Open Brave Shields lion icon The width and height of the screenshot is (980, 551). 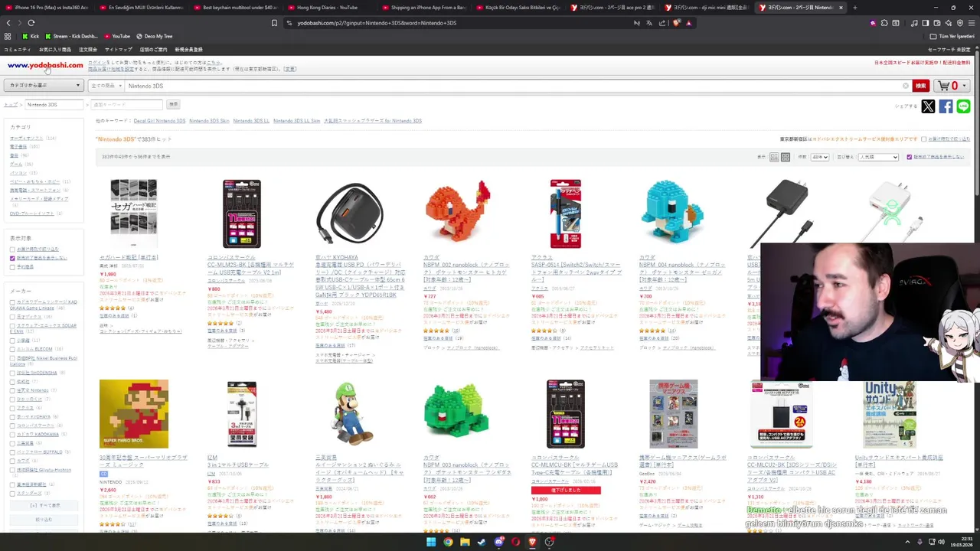(675, 23)
